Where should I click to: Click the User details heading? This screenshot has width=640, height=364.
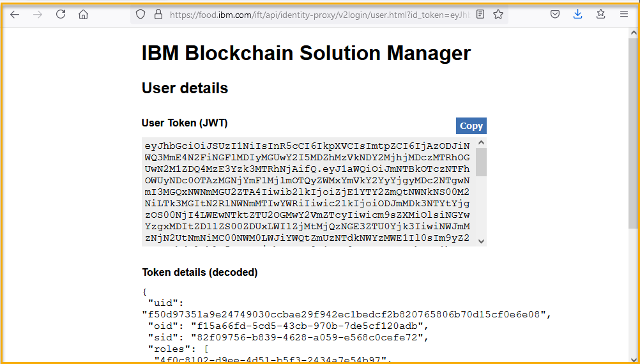[185, 88]
